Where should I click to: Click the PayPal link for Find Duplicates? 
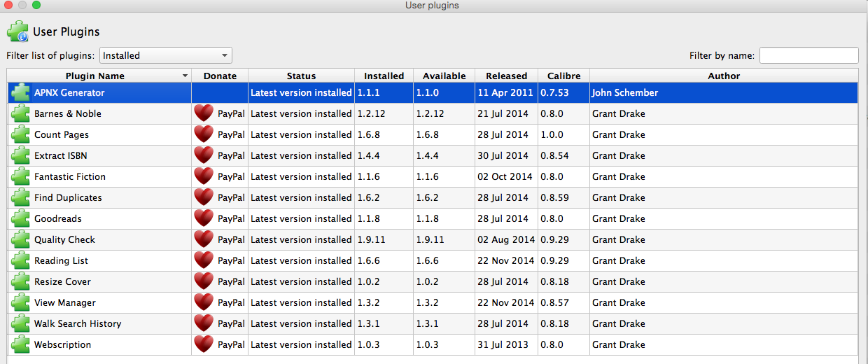click(x=231, y=197)
